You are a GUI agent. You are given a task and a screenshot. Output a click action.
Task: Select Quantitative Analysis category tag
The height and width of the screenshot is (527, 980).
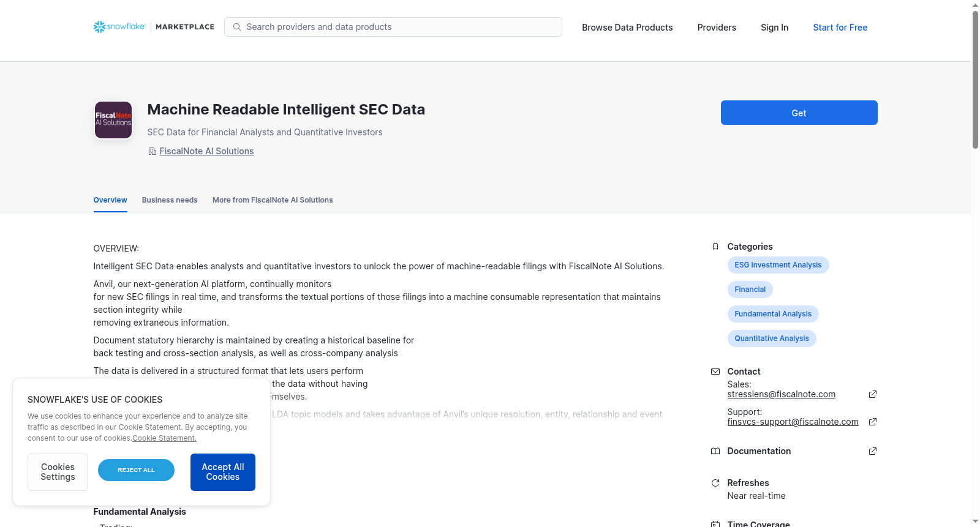tap(772, 338)
